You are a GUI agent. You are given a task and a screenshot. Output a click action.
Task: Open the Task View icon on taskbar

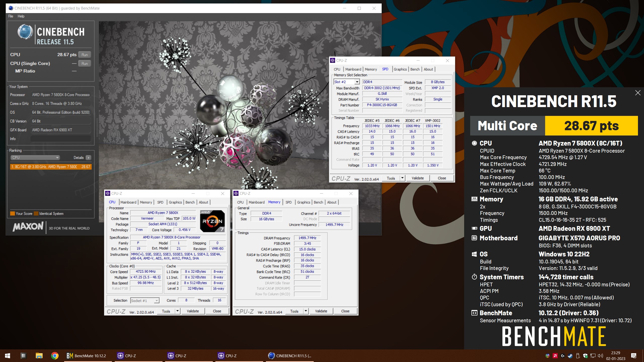coord(23,356)
